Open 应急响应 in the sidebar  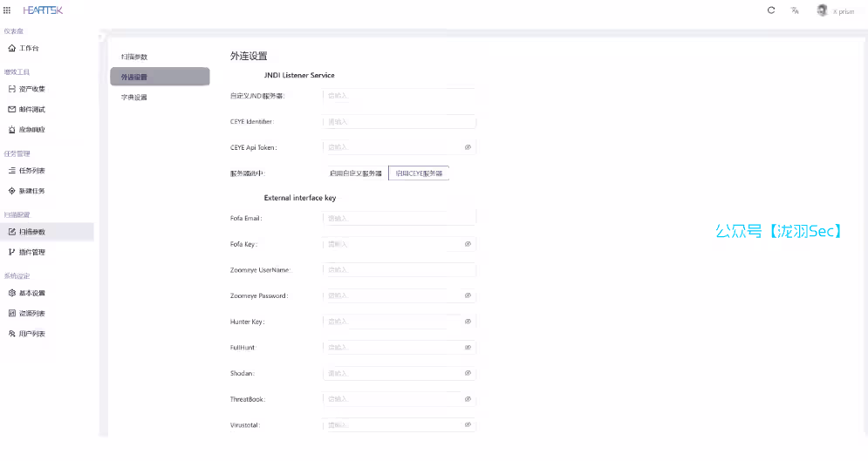(31, 130)
